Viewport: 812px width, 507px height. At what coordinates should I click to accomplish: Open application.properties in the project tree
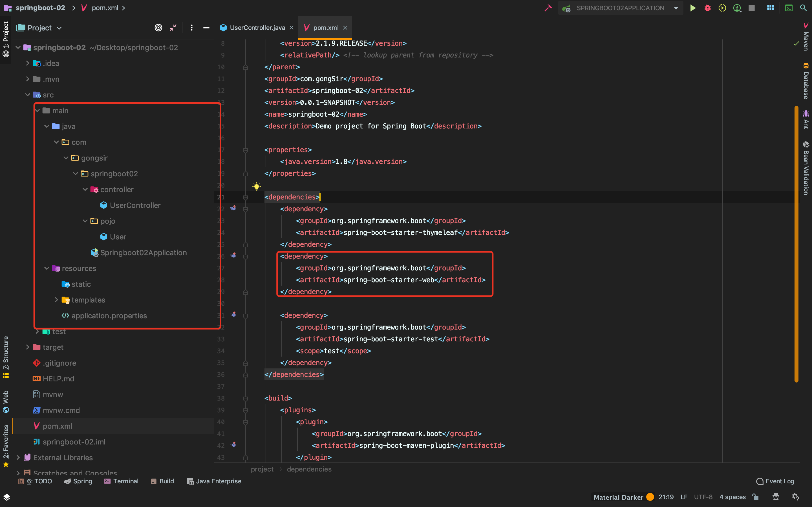coord(109,315)
